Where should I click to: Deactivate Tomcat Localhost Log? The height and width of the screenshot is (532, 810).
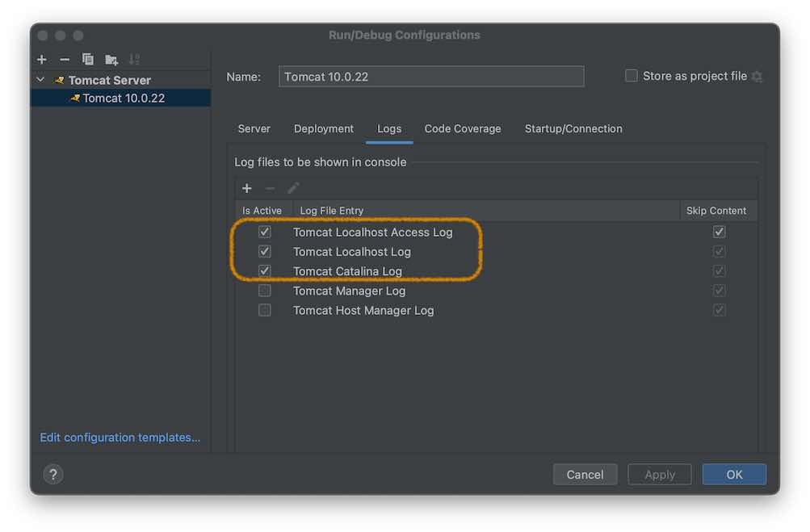[x=265, y=251]
